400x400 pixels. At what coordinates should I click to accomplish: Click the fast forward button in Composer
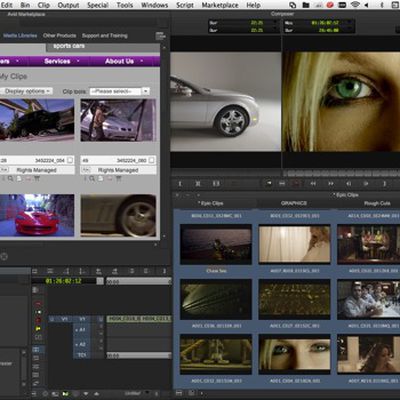(331, 183)
